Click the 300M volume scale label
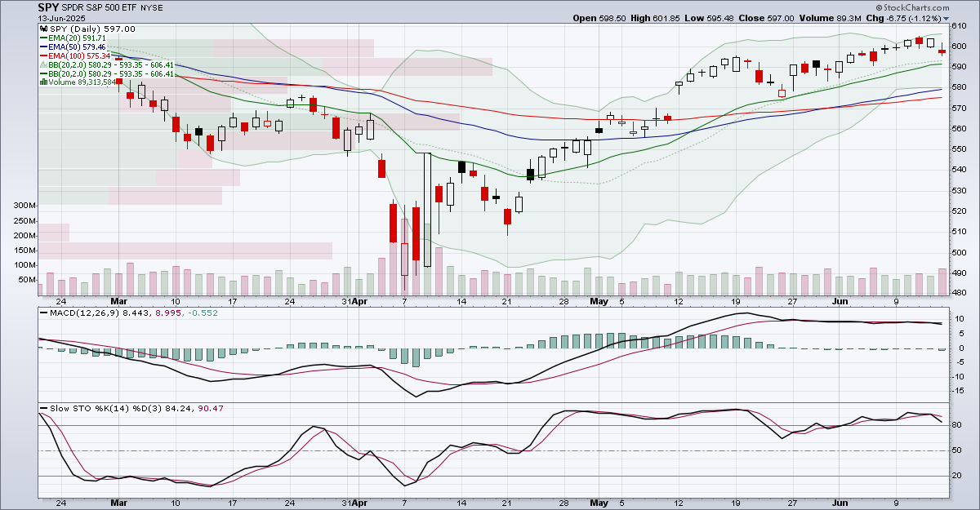The width and height of the screenshot is (980, 510). pyautogui.click(x=25, y=206)
